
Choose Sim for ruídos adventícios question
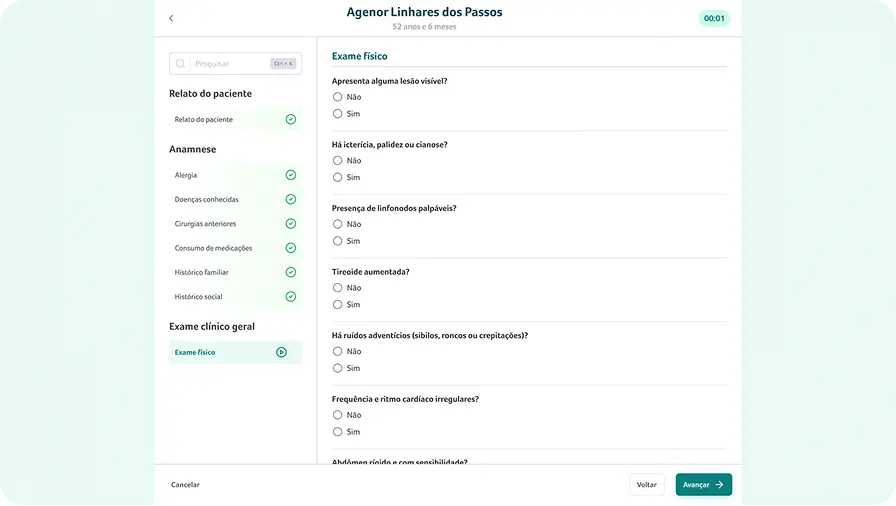(338, 368)
